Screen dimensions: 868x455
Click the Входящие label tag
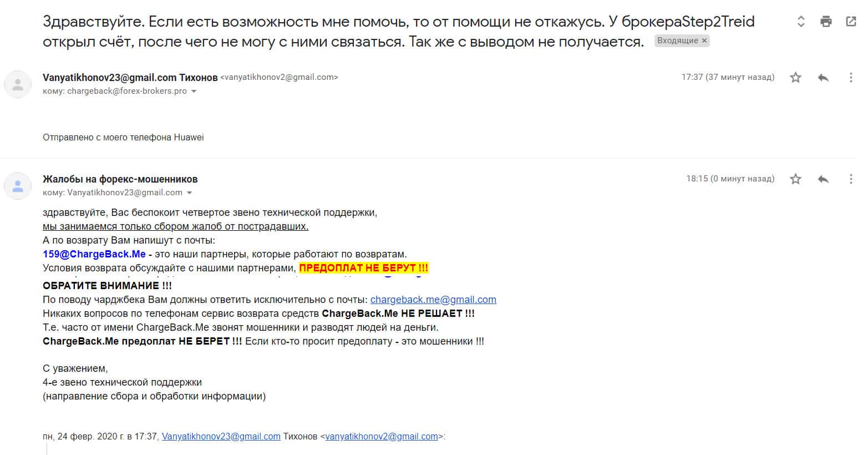(x=677, y=41)
